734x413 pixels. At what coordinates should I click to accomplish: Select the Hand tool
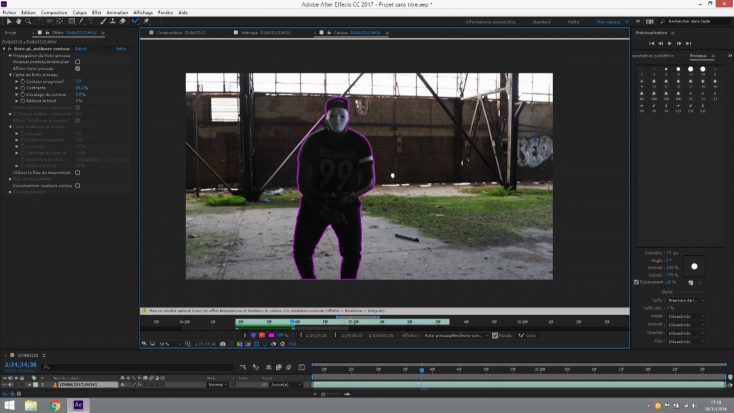tap(18, 21)
